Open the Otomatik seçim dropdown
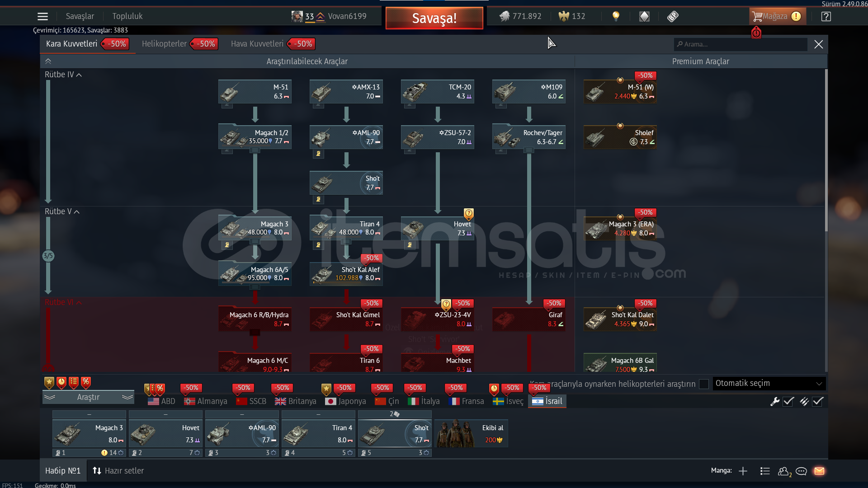Viewport: 868px width, 488px height. click(769, 384)
